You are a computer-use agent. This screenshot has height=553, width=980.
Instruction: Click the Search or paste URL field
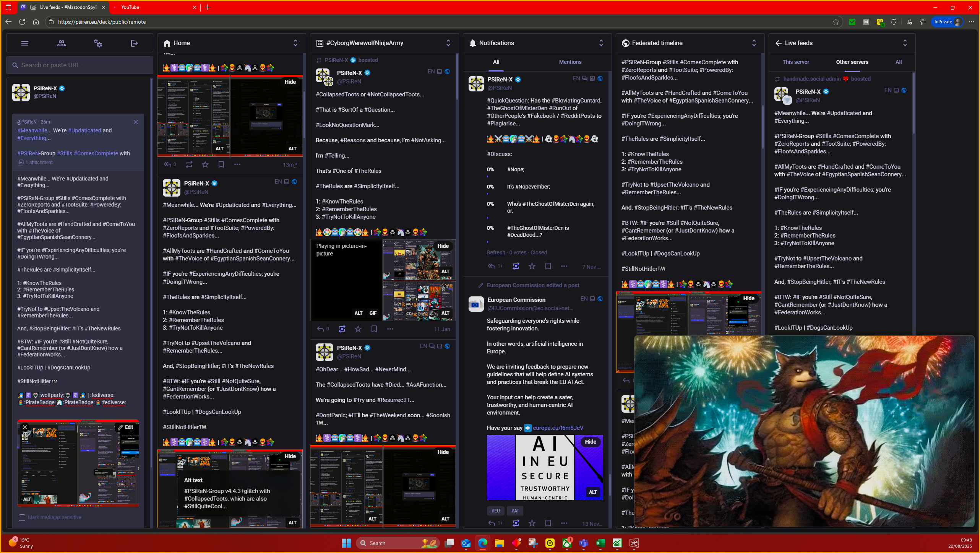click(80, 65)
